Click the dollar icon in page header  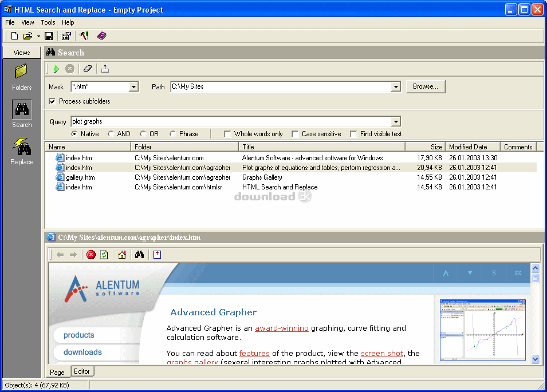click(494, 273)
